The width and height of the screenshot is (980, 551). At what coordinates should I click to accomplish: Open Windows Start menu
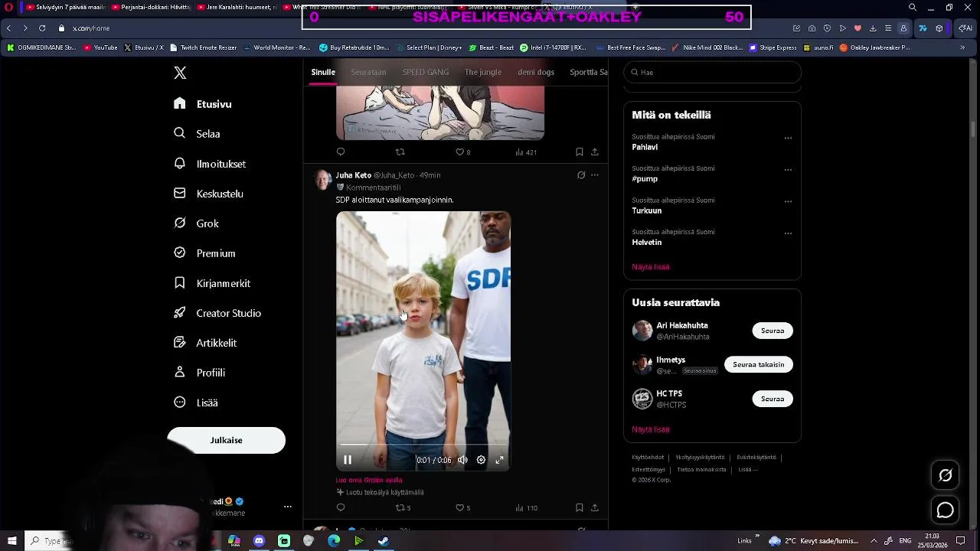coord(11,541)
